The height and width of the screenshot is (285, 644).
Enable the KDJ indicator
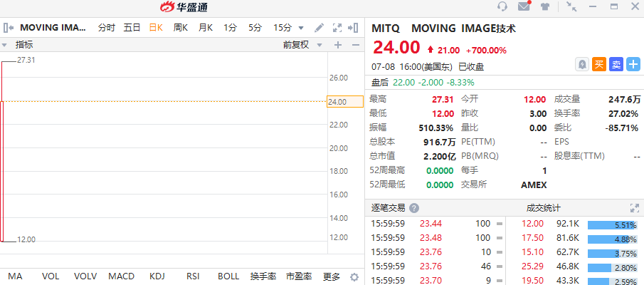[x=157, y=276]
